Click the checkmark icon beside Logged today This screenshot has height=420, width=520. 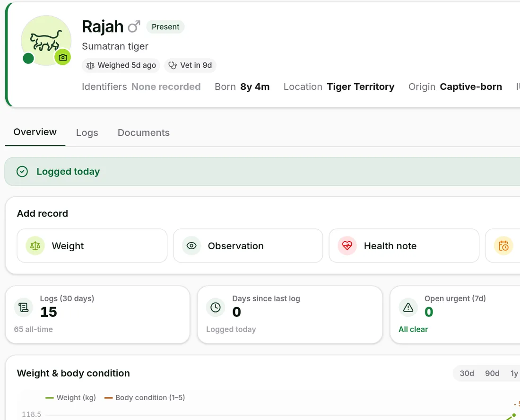point(22,172)
